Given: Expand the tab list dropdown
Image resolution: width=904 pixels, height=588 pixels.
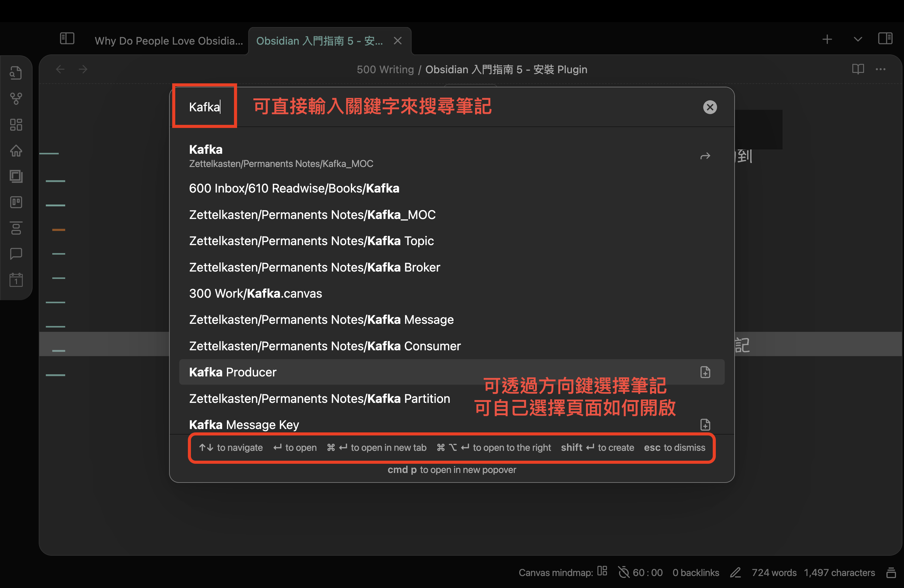Looking at the screenshot, I should (x=858, y=39).
